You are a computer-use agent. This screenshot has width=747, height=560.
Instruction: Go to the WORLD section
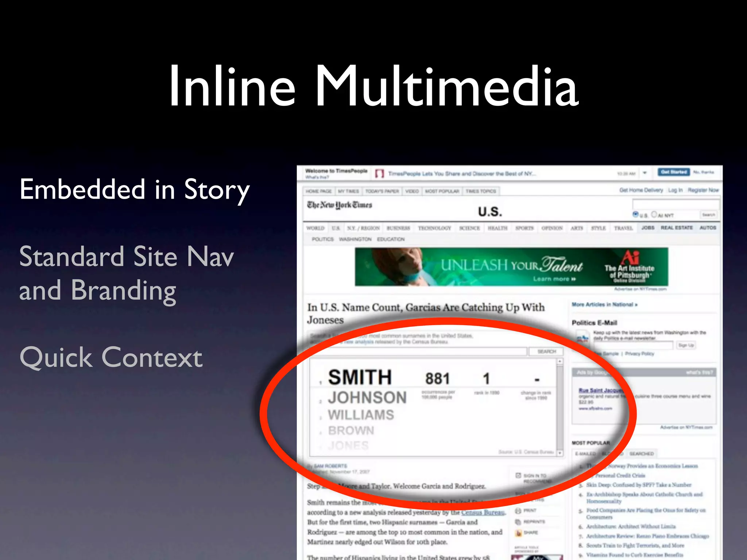[x=316, y=228]
